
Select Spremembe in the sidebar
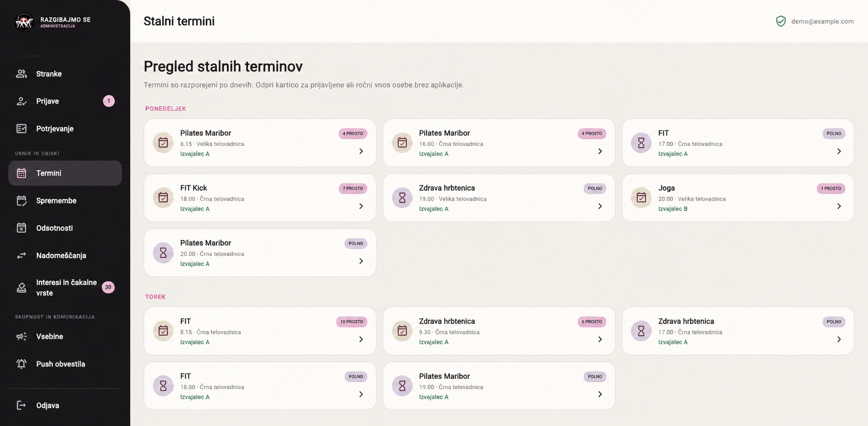point(65,201)
